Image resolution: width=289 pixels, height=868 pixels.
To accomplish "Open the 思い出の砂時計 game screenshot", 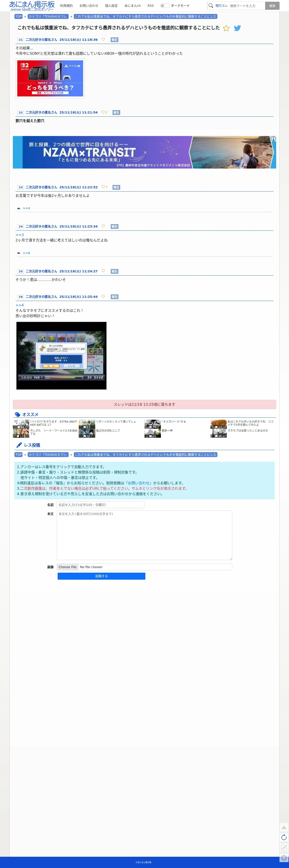I will pyautogui.click(x=61, y=356).
